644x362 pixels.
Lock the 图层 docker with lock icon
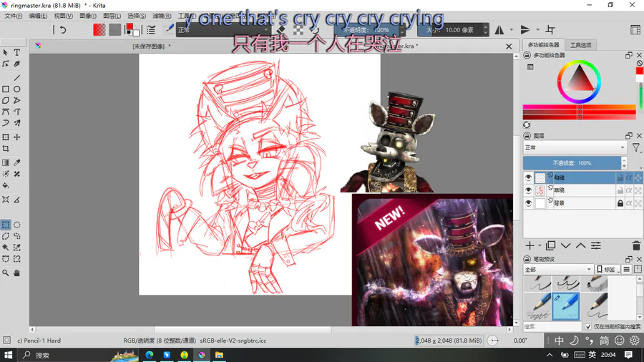point(527,136)
